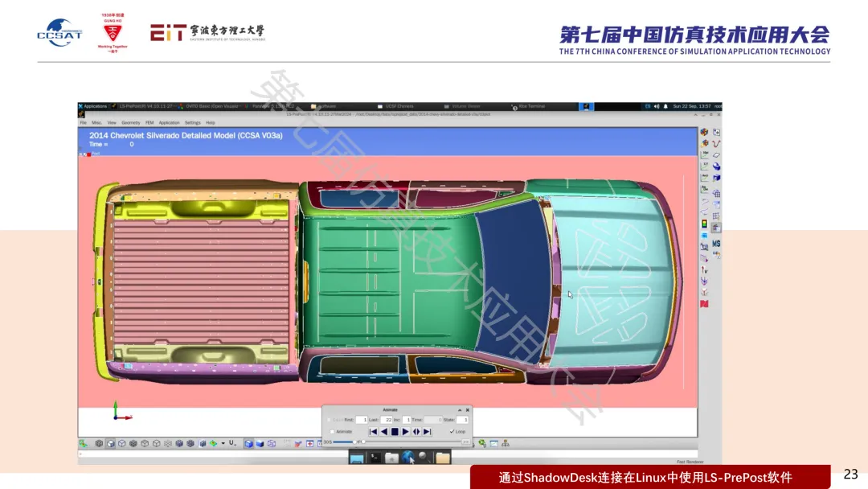Open the terminal icon in the dock
868x489 pixels.
point(375,458)
